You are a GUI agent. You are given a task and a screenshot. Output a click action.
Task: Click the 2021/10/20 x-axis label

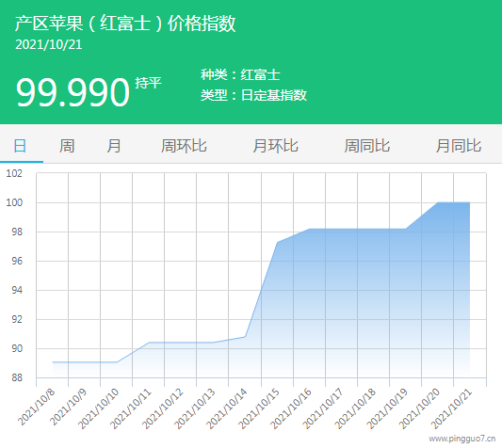420,408
